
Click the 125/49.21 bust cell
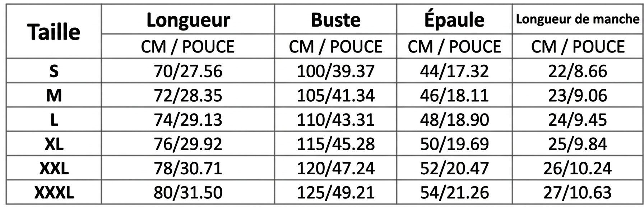[x=335, y=193]
